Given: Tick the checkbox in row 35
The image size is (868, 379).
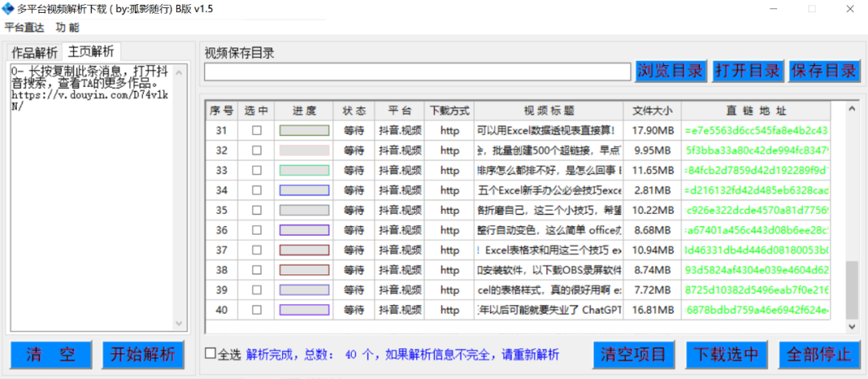Looking at the screenshot, I should (257, 210).
